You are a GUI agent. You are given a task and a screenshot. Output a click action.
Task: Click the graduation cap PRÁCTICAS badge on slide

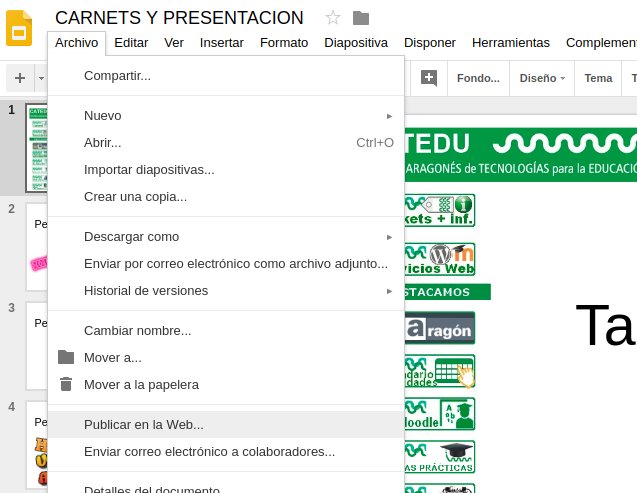click(440, 457)
